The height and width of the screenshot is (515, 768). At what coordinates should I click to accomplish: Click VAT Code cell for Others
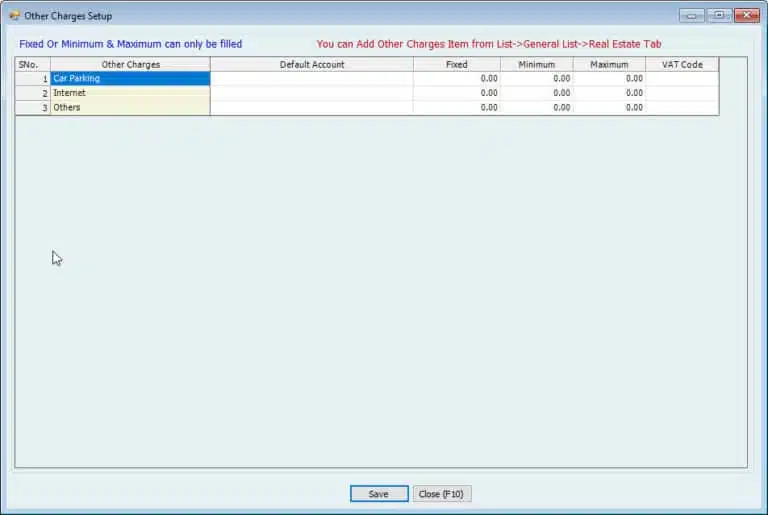pyautogui.click(x=682, y=108)
